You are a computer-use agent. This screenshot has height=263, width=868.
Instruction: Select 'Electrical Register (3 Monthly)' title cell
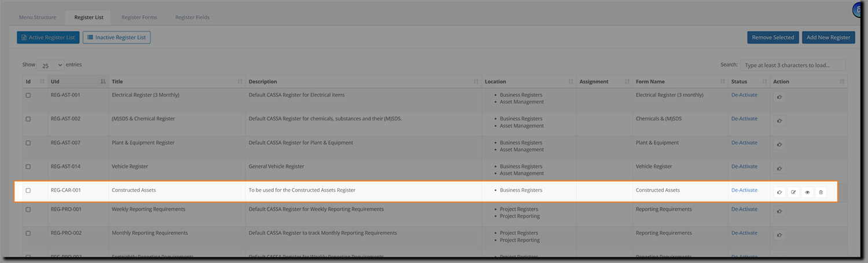(x=145, y=95)
